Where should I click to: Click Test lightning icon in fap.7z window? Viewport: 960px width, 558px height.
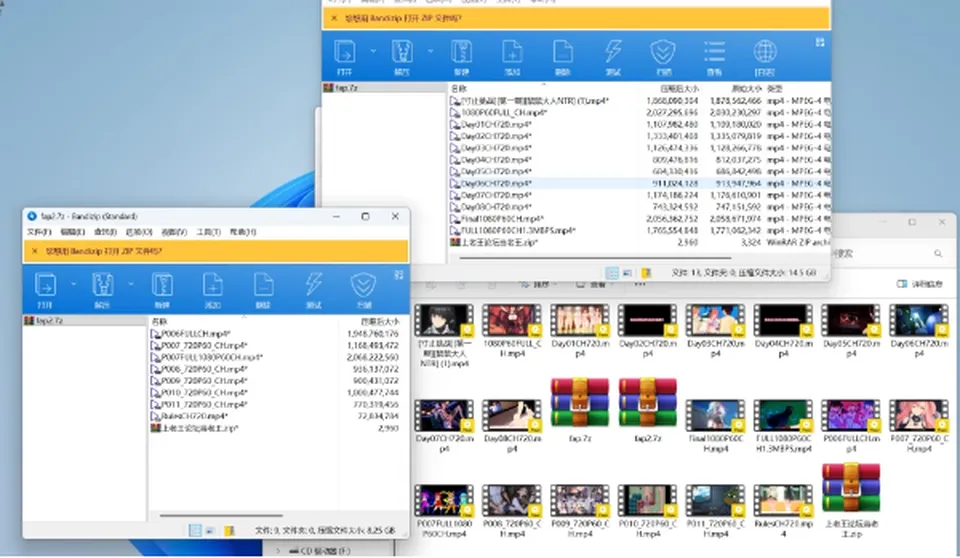(613, 52)
